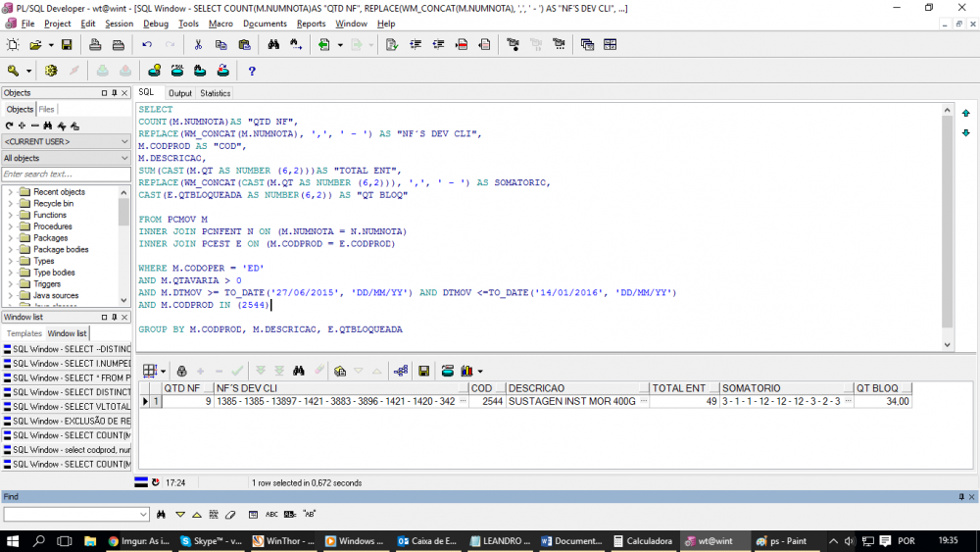The height and width of the screenshot is (552, 980).
Task: Click the Save icon in main toolbar
Action: 67,45
